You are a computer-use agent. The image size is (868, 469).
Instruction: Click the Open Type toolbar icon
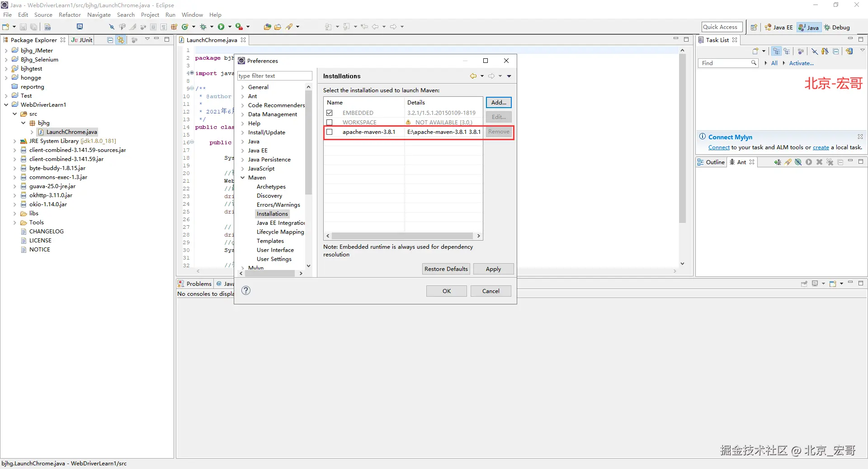click(267, 27)
